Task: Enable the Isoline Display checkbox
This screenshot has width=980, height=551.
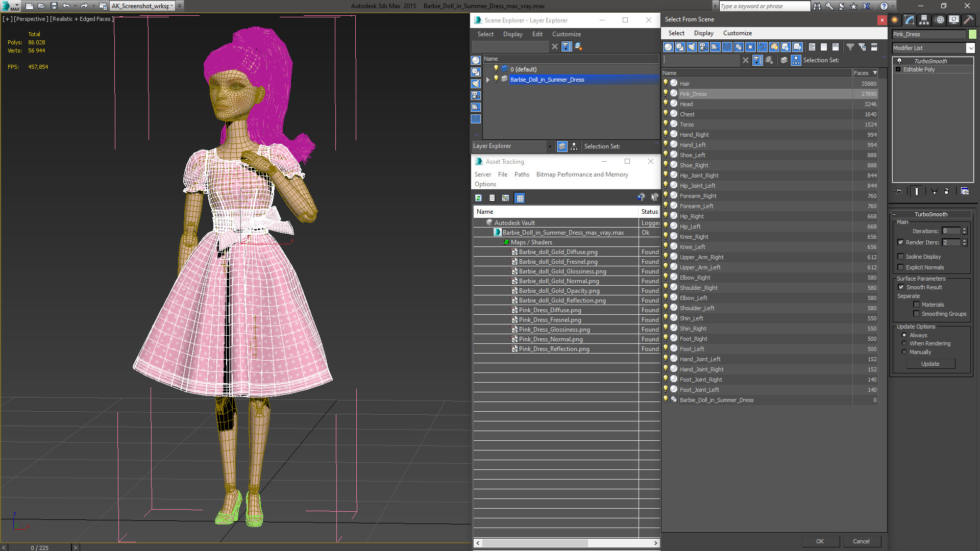Action: click(x=901, y=257)
